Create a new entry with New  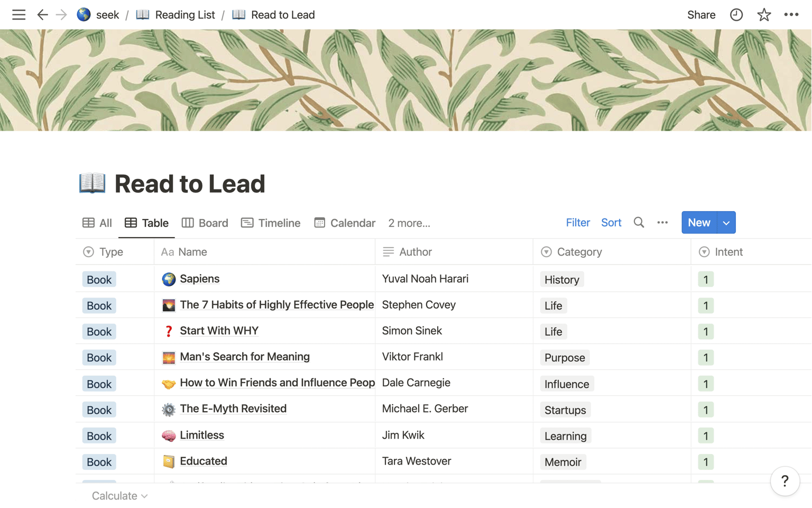(699, 223)
